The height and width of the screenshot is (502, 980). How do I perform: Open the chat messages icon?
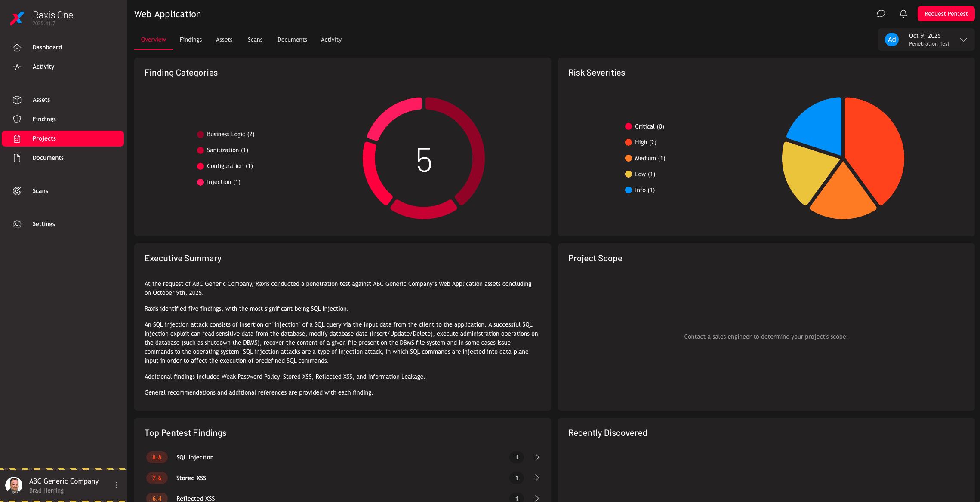click(x=881, y=14)
